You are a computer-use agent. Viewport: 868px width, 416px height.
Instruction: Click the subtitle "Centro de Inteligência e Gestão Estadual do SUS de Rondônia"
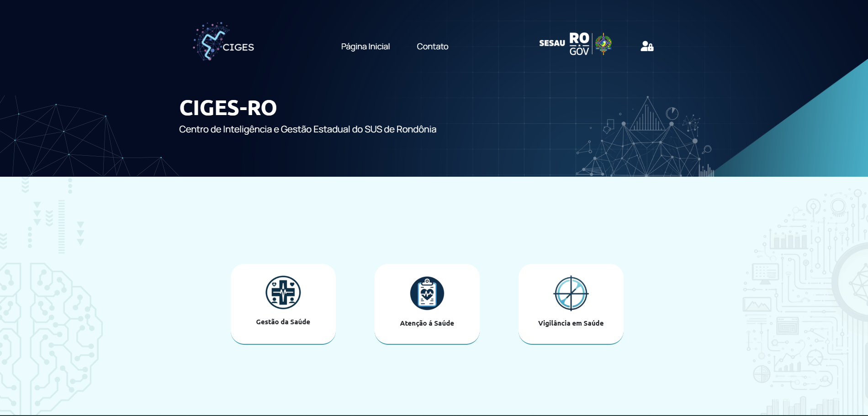307,130
